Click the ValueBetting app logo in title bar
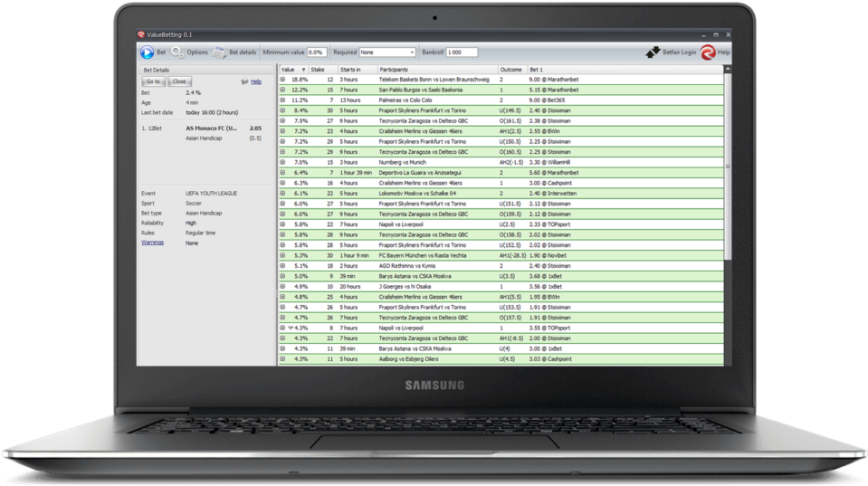Viewport: 868px width, 486px height. (141, 34)
